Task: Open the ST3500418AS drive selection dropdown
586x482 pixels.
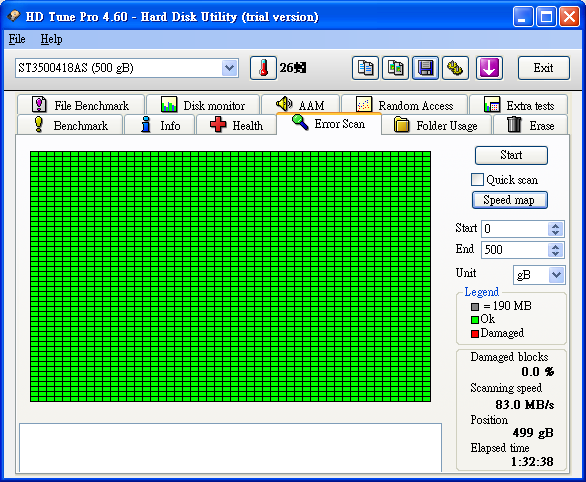Action: pos(229,68)
